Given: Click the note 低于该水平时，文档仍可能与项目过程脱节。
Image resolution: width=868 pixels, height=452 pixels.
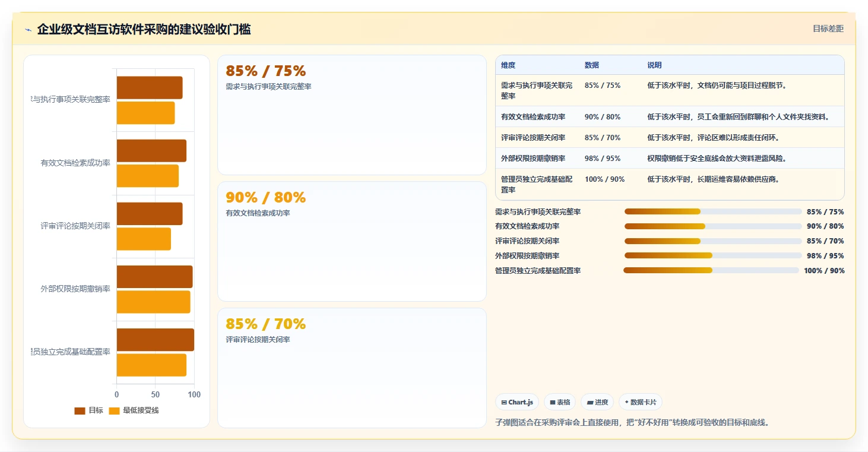Looking at the screenshot, I should coord(717,85).
